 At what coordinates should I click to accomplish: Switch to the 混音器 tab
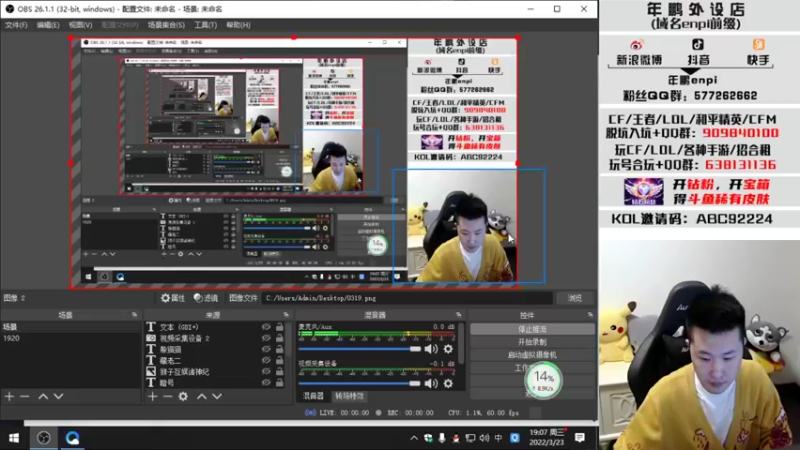point(313,396)
